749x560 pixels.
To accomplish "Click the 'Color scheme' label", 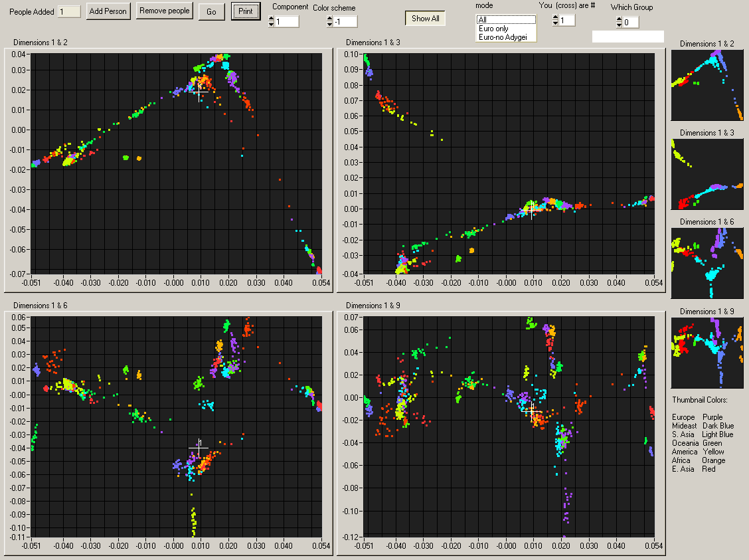I will point(334,8).
